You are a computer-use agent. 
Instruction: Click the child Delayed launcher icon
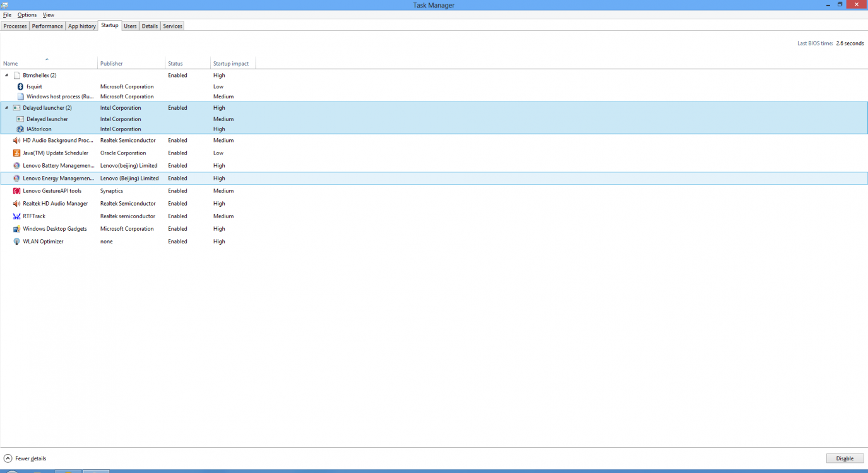(20, 119)
